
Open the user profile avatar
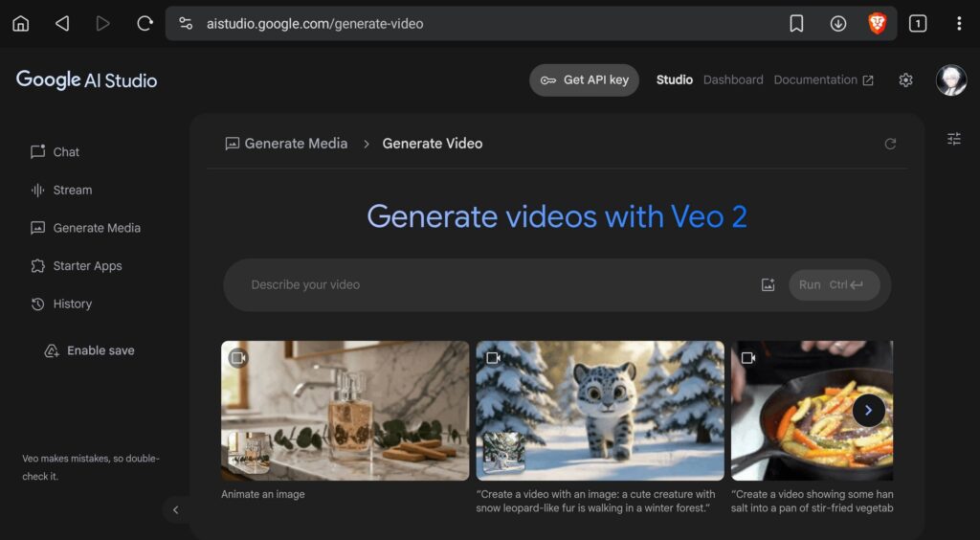[x=951, y=80]
